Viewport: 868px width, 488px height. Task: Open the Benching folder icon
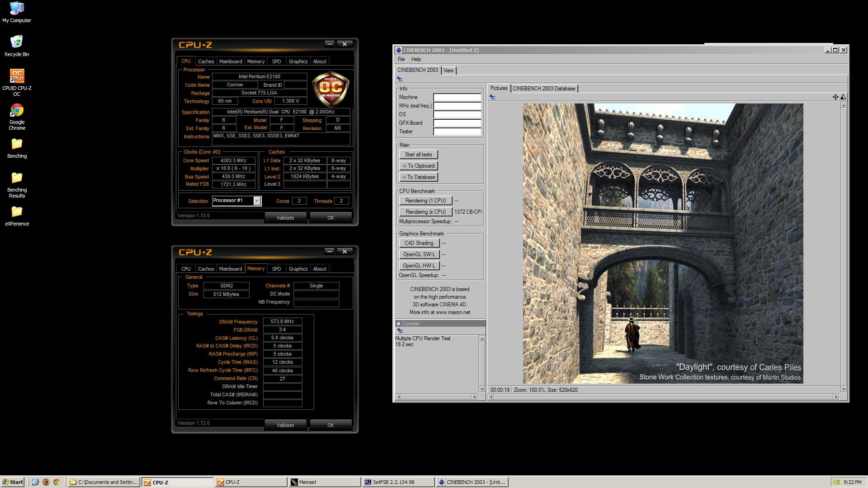(x=17, y=148)
